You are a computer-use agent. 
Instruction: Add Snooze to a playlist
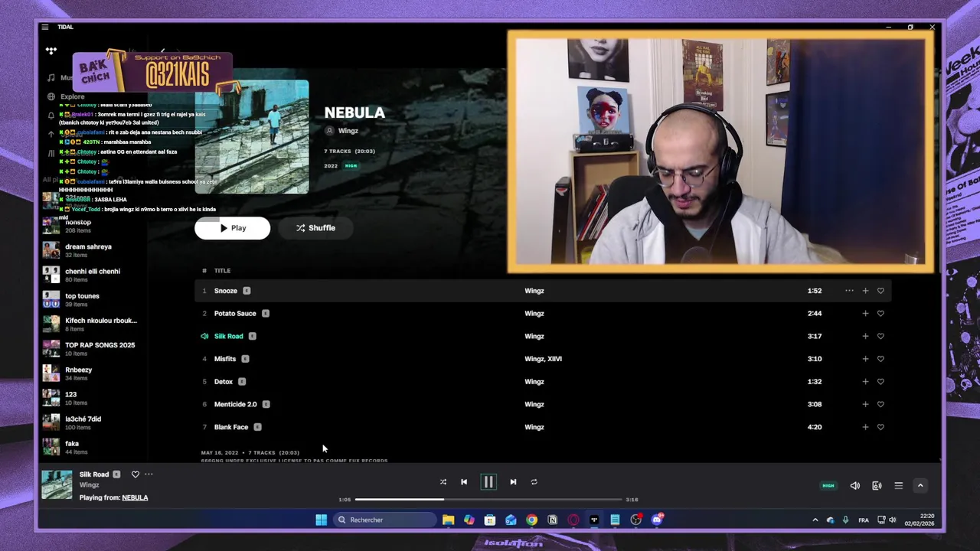(865, 291)
